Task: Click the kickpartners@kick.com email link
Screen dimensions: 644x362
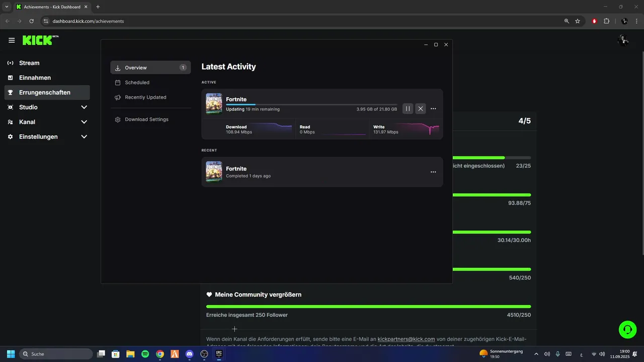Action: point(406,339)
